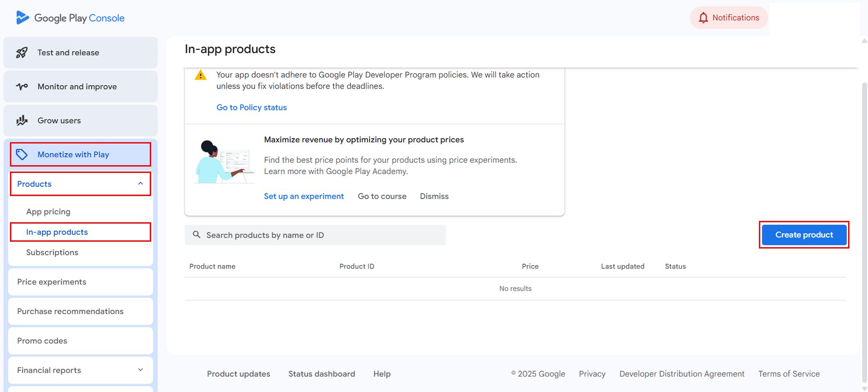Click the pulse icon beside Monitor and improve

pyautogui.click(x=22, y=86)
